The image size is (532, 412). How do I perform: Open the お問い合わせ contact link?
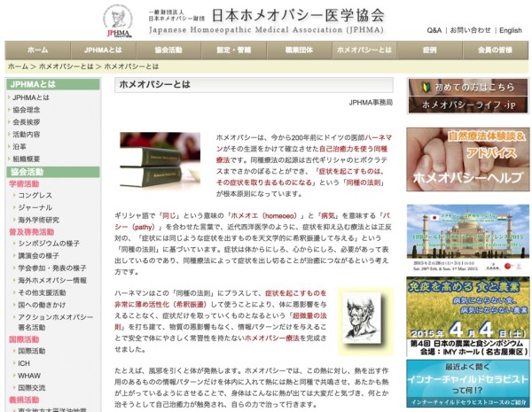(x=470, y=30)
